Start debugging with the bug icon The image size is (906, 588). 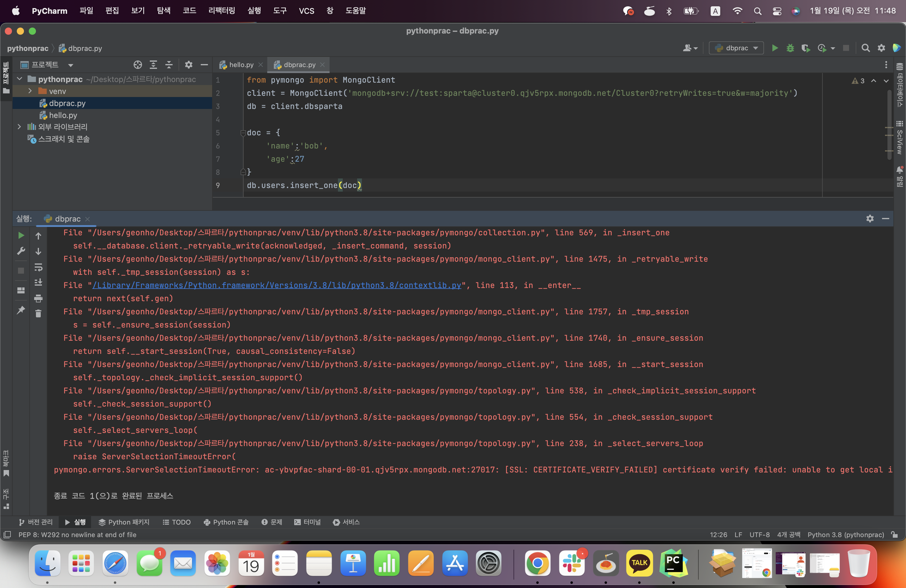pos(790,48)
